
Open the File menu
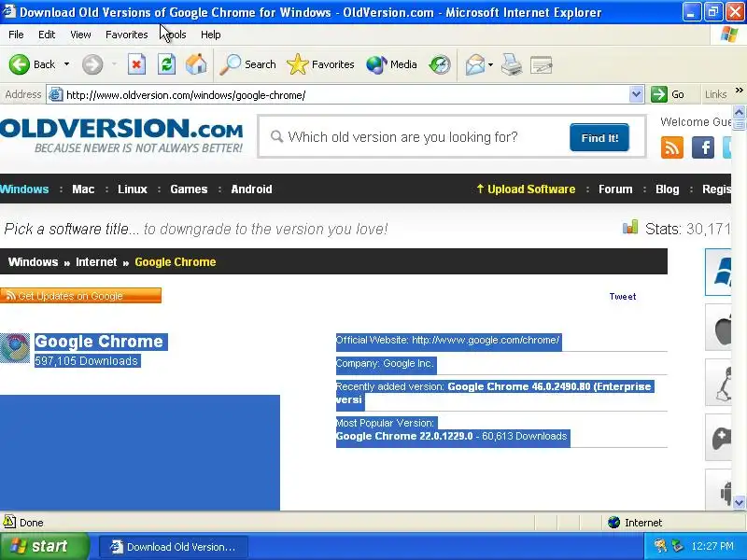[16, 35]
